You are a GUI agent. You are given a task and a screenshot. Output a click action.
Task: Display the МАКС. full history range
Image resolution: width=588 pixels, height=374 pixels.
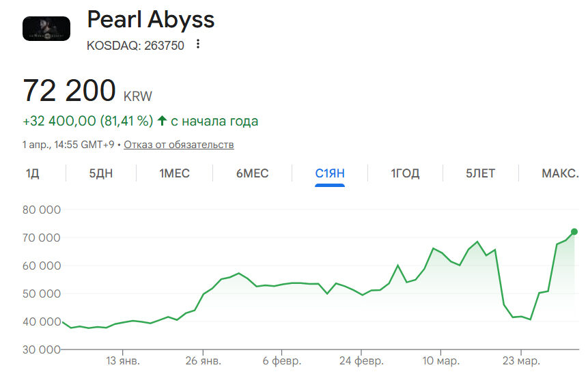(x=560, y=173)
